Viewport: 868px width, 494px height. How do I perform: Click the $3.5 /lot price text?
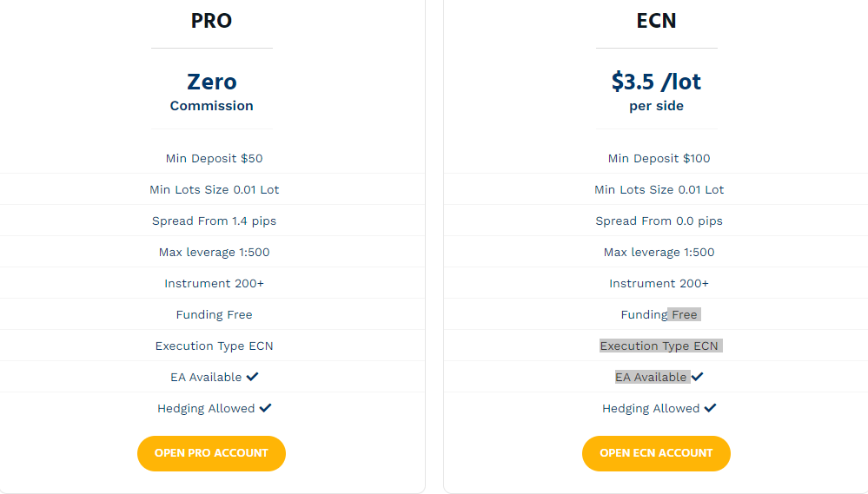tap(656, 82)
